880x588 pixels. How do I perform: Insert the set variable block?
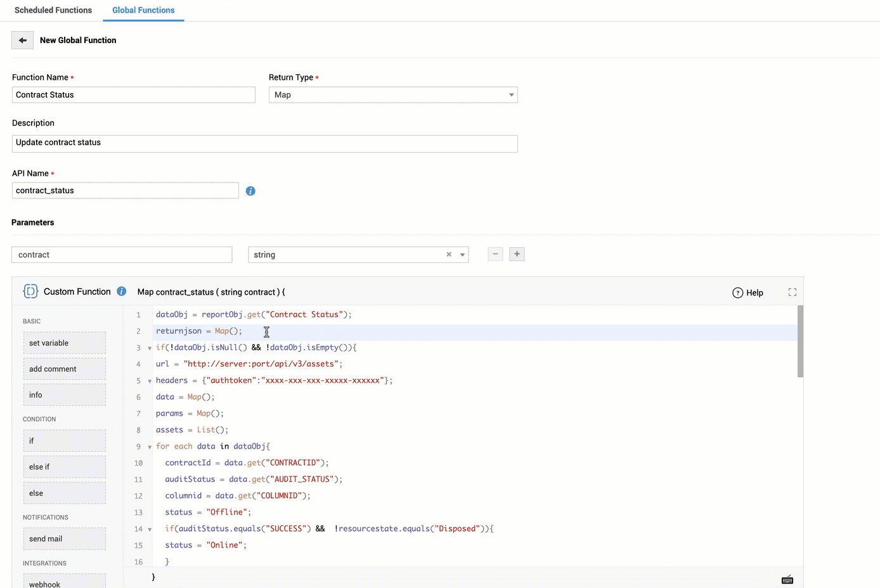(64, 343)
